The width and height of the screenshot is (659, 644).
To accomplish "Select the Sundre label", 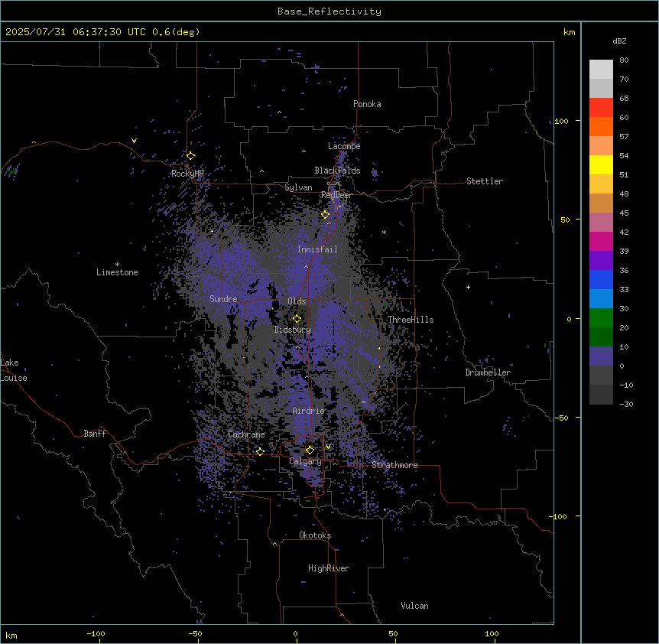I will [223, 299].
